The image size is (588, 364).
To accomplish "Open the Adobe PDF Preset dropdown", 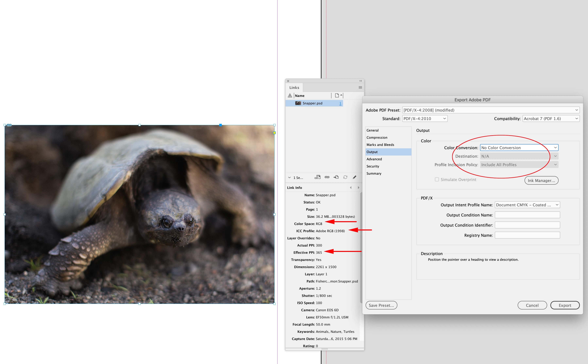I will coord(491,110).
